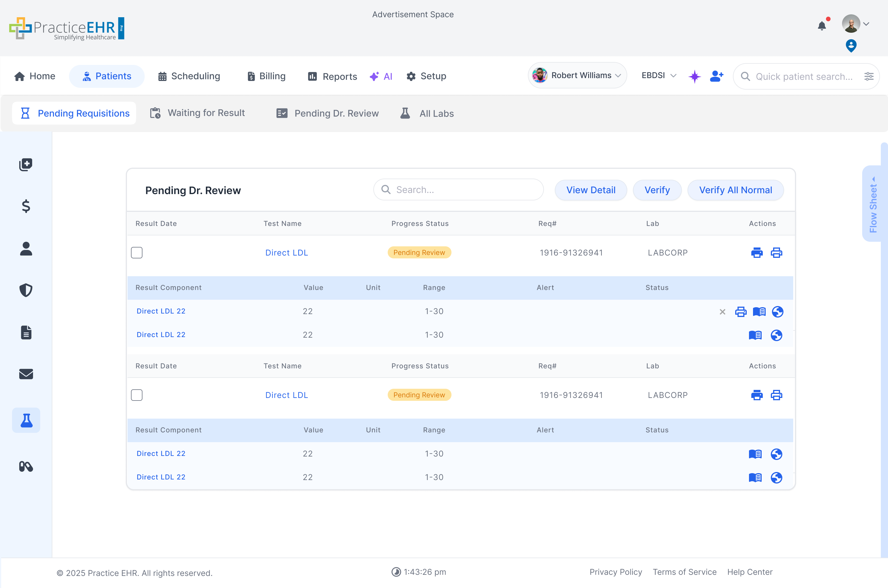Open the shield insurance sidebar icon
The height and width of the screenshot is (588, 888).
click(x=26, y=290)
